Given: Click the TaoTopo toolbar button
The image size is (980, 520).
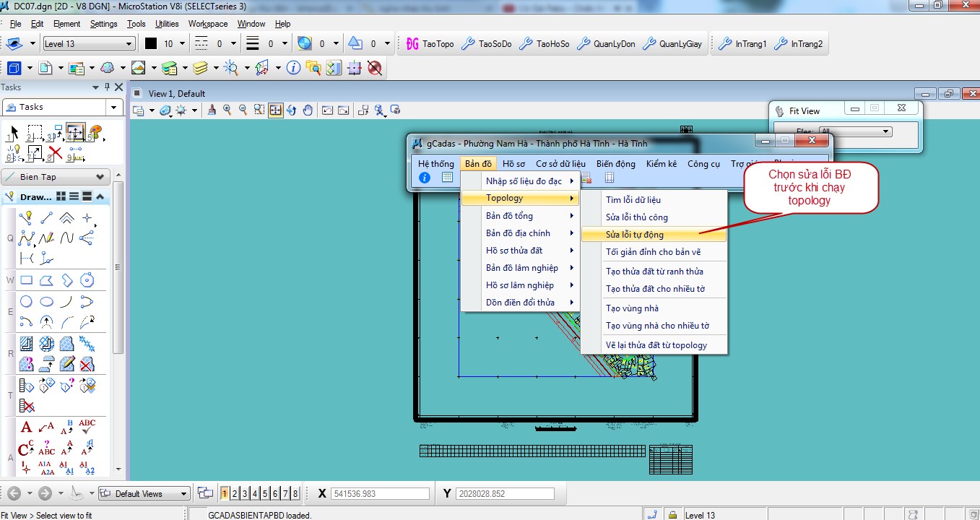Looking at the screenshot, I should (430, 44).
